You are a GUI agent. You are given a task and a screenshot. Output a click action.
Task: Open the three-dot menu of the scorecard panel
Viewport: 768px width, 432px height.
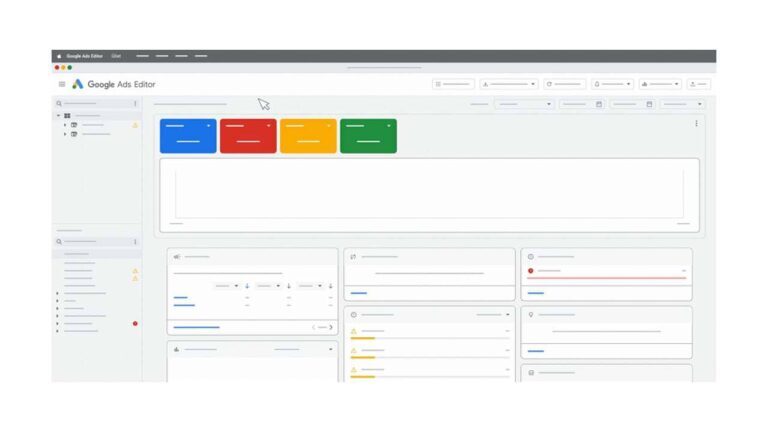pos(696,124)
